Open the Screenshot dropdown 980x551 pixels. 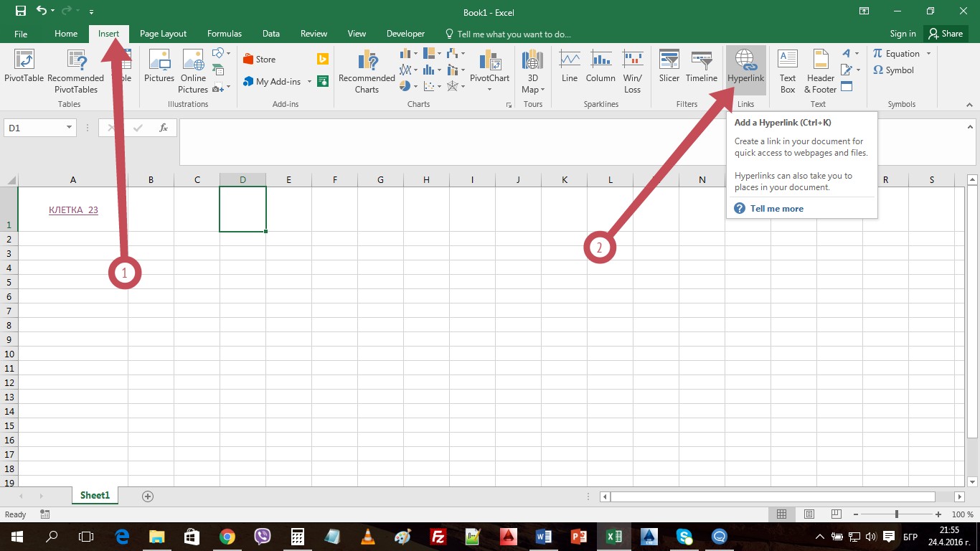tap(222, 87)
